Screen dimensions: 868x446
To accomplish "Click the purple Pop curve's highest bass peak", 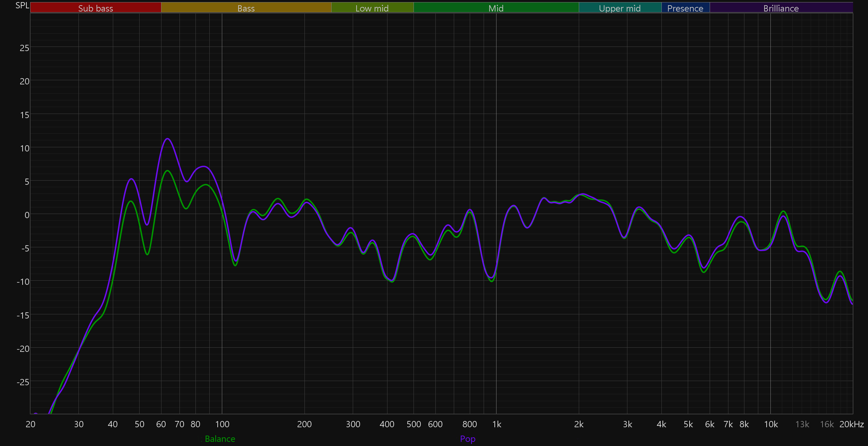I will coord(168,139).
